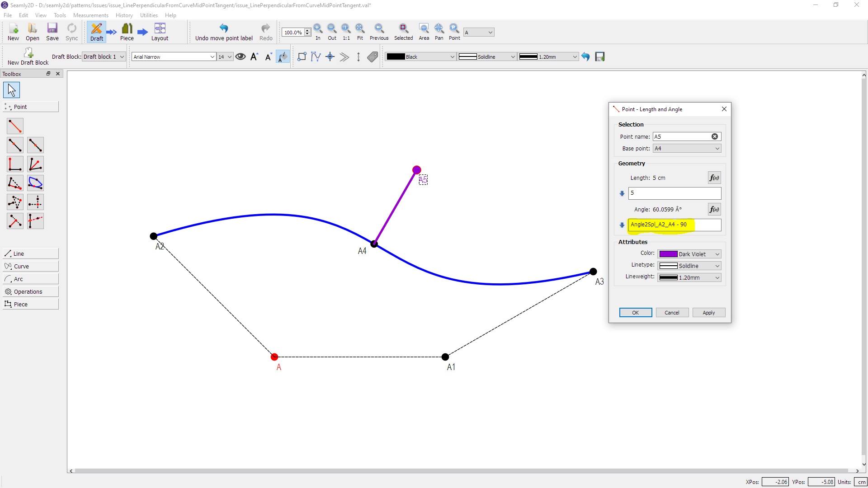Click the Layout mode icon
Screen dimensions: 868x488
coord(160,29)
